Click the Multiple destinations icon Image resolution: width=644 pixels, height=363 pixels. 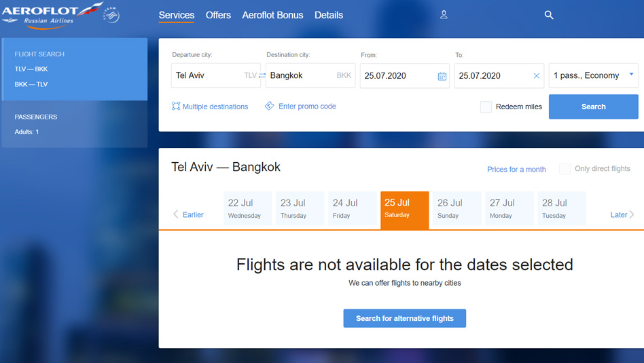(176, 107)
